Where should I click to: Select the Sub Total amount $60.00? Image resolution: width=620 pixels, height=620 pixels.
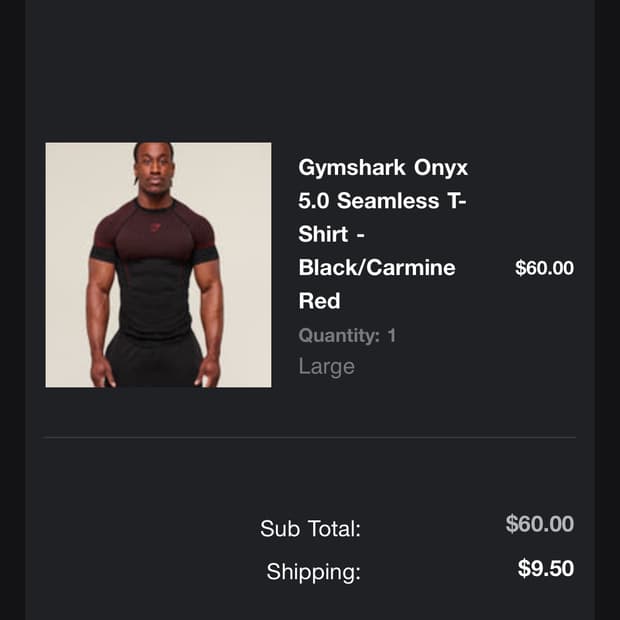(540, 524)
